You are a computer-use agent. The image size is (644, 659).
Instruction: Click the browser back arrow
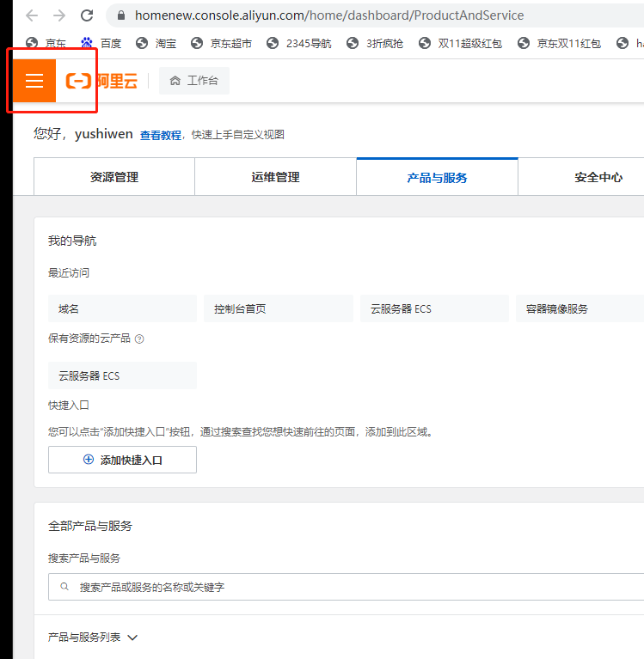(32, 15)
